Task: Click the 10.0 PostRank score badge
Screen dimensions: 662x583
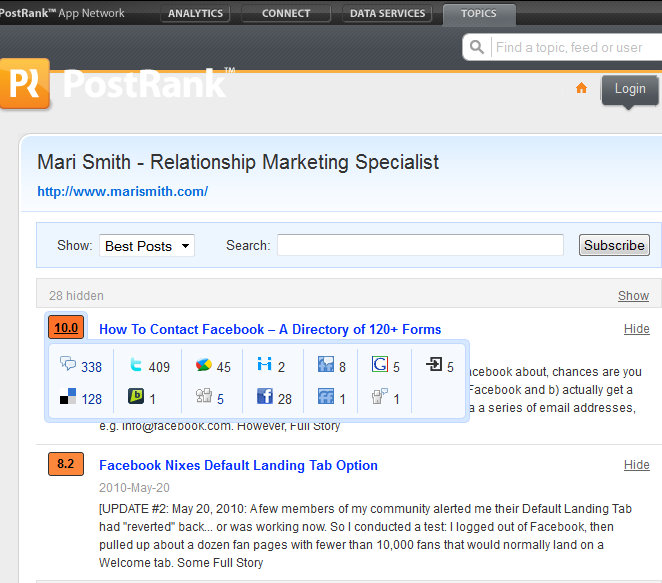Action: tap(66, 328)
